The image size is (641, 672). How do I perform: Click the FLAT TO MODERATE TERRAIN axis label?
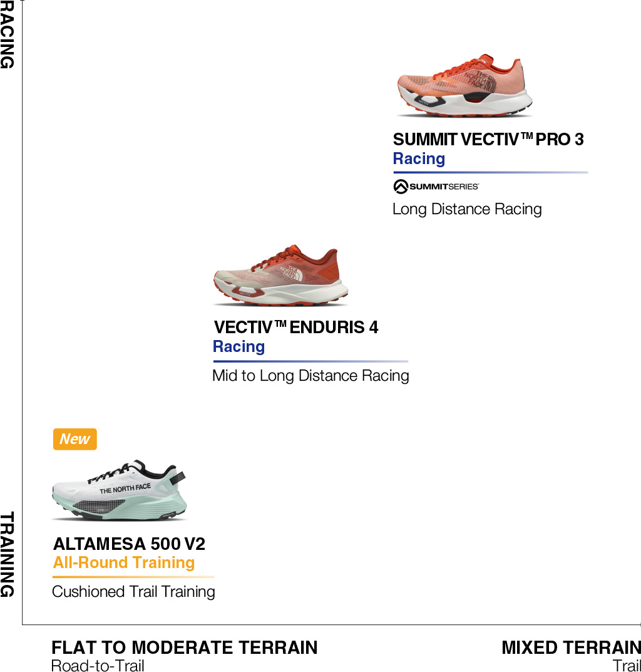point(185,648)
